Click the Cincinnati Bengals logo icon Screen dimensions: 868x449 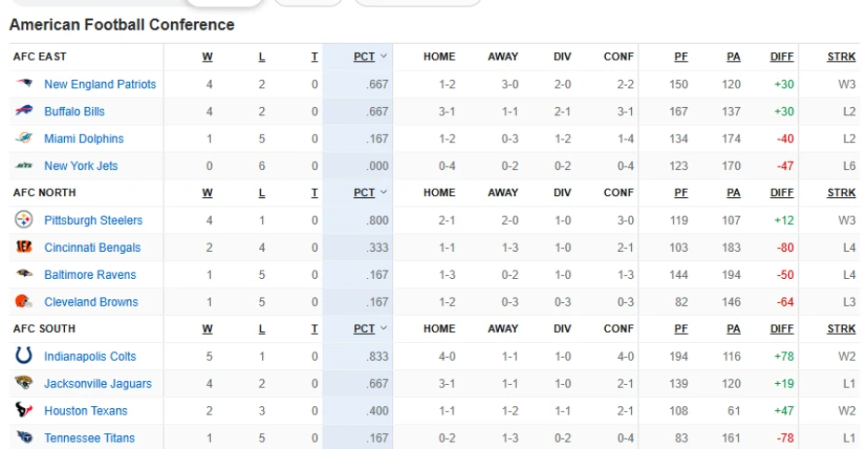pos(24,247)
